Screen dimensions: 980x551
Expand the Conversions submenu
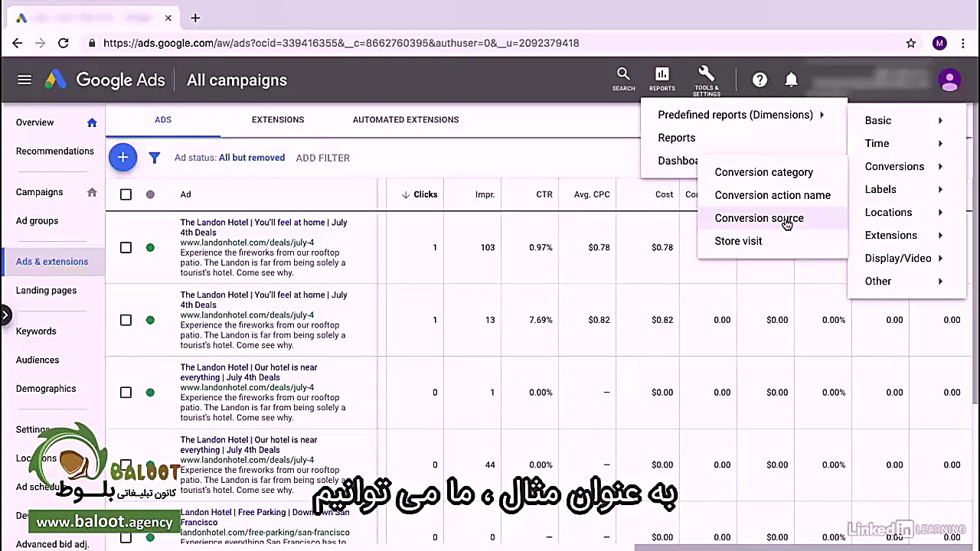click(x=894, y=166)
